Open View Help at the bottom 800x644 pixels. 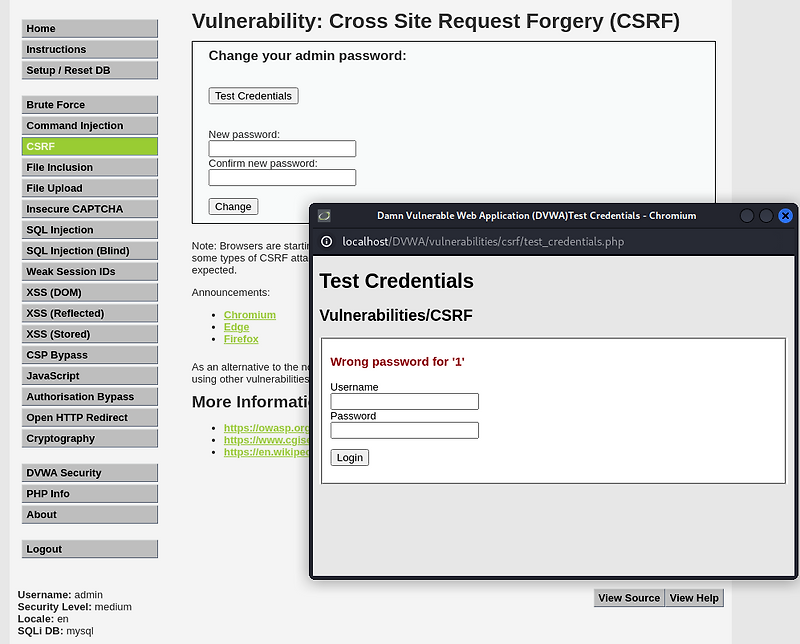coord(694,597)
